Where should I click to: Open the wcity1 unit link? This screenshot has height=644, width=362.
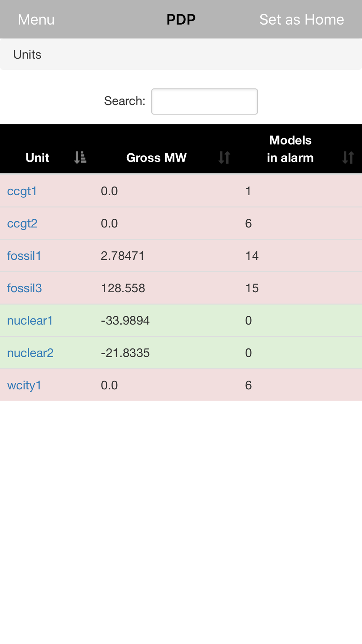pyautogui.click(x=24, y=385)
